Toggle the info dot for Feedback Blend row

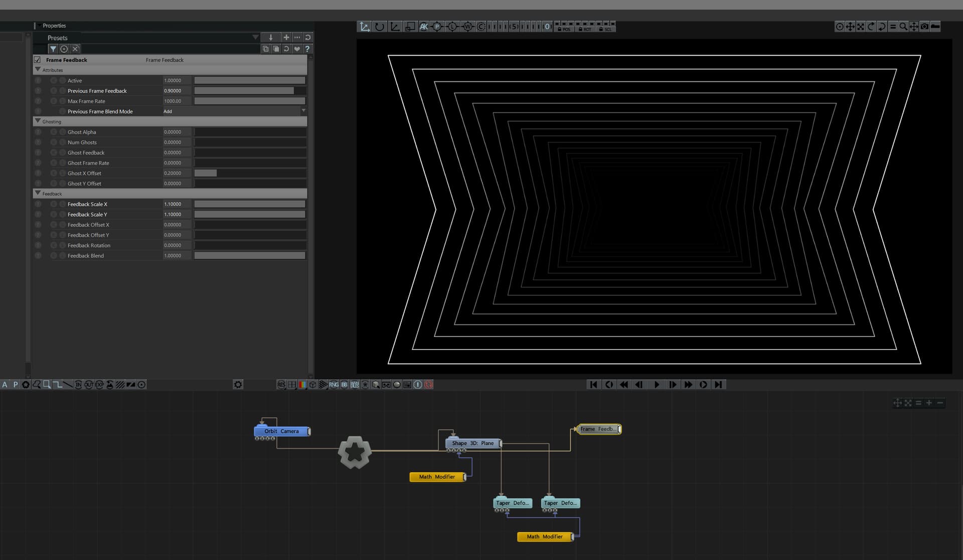coord(38,255)
